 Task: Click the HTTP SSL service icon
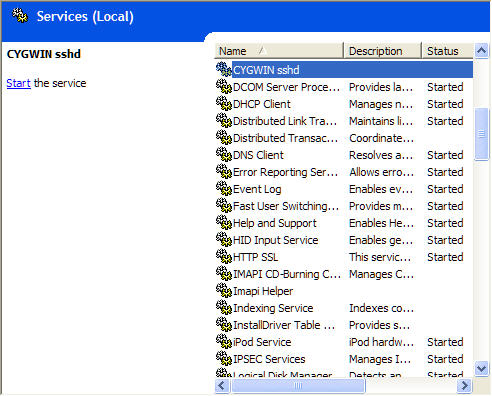pos(224,256)
